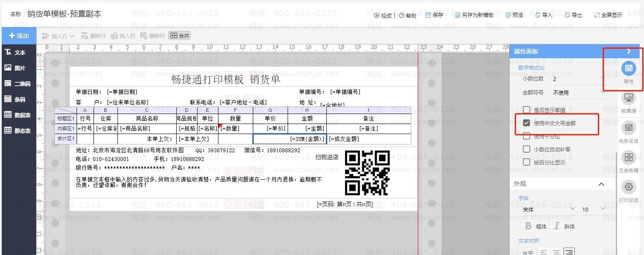The height and width of the screenshot is (255, 644).
Task: Select the 内容区1 row header
Action: tap(66, 128)
